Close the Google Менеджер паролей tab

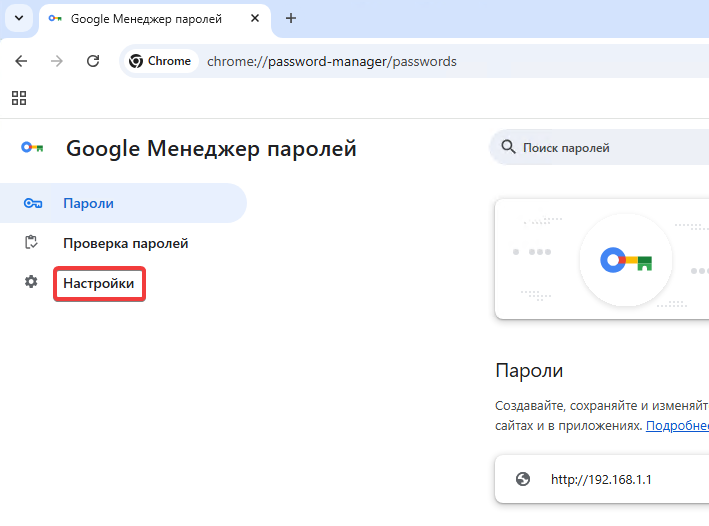(x=255, y=18)
